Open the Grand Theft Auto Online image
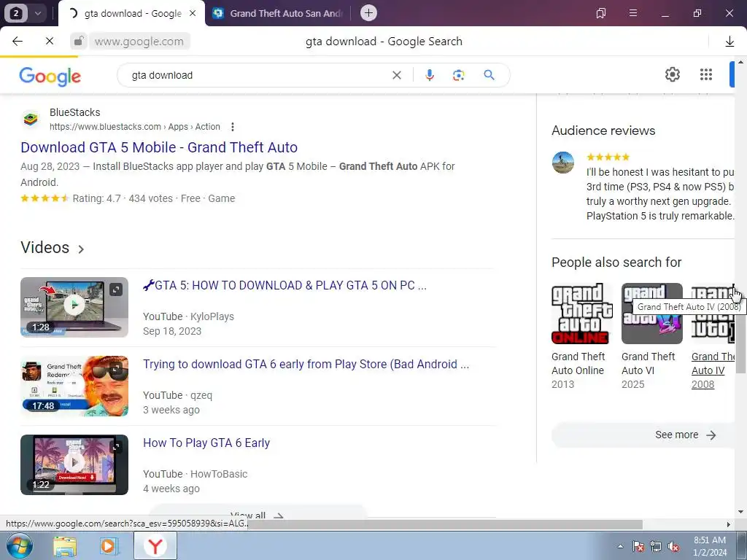The height and width of the screenshot is (560, 747). 580,314
